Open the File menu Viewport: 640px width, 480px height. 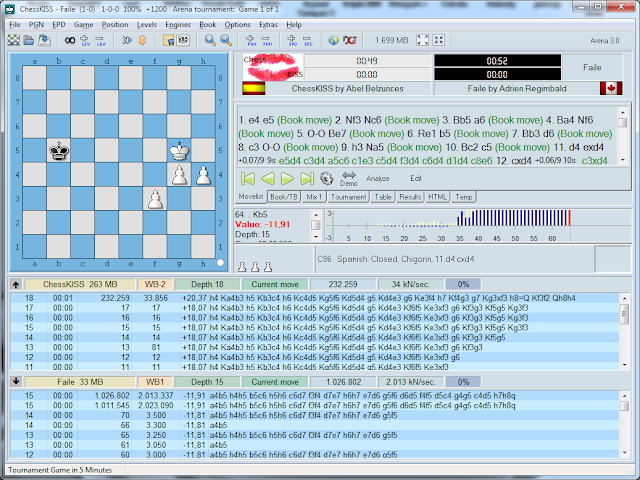point(15,24)
